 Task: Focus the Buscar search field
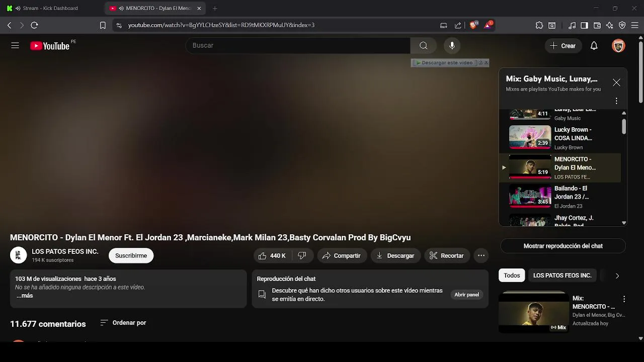(x=298, y=46)
